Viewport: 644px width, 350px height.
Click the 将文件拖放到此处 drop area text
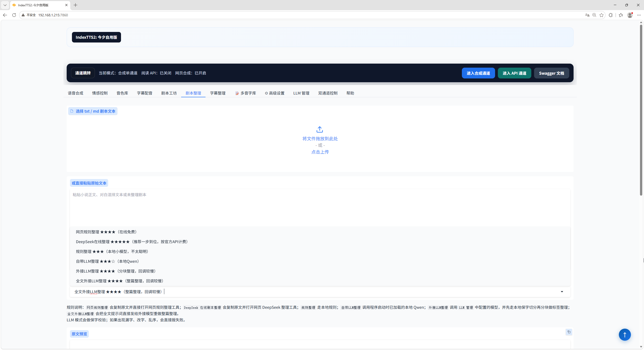coord(320,139)
